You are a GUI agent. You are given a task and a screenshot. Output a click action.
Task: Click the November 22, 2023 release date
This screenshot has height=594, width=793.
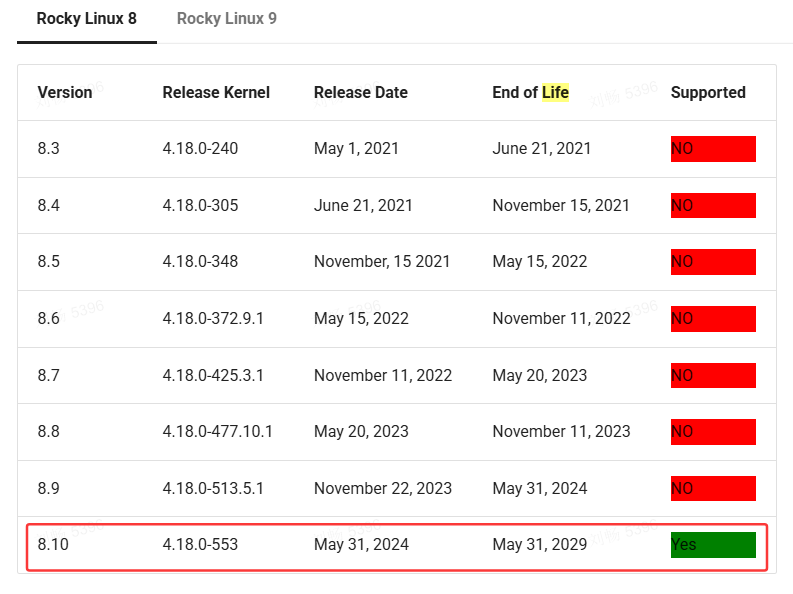pyautogui.click(x=383, y=489)
